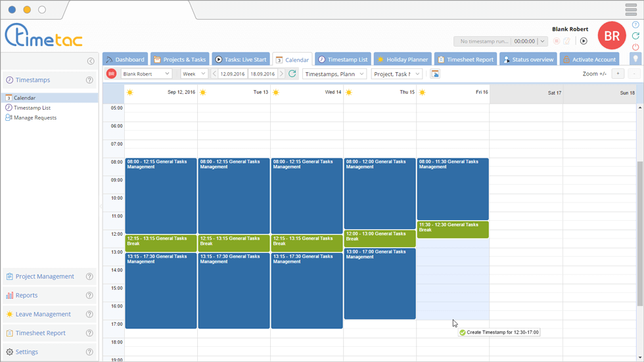
Task: Open help for Leave Management section
Action: [x=89, y=315]
